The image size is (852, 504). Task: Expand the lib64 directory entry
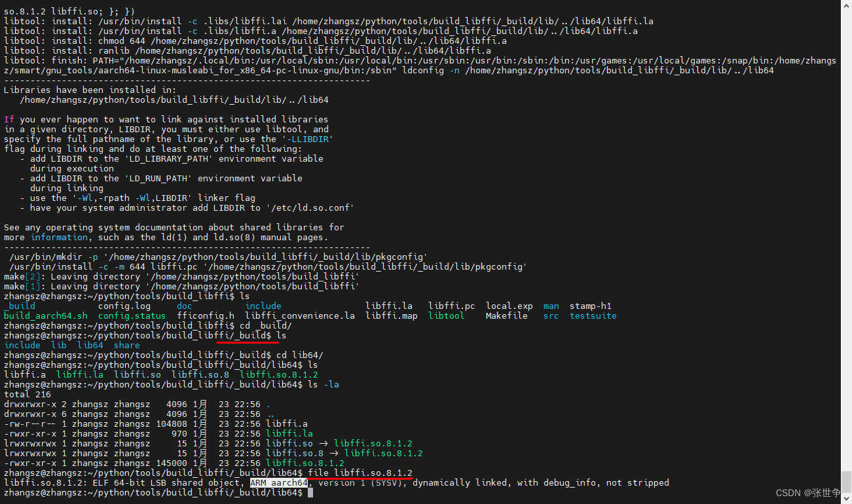pos(90,345)
